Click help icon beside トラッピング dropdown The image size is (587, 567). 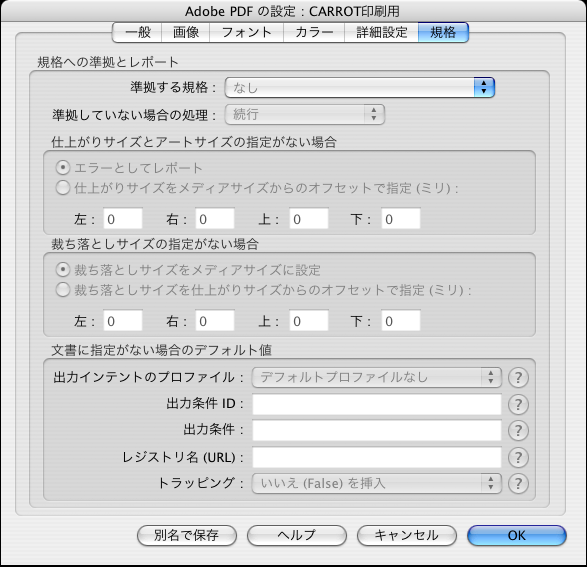[518, 483]
